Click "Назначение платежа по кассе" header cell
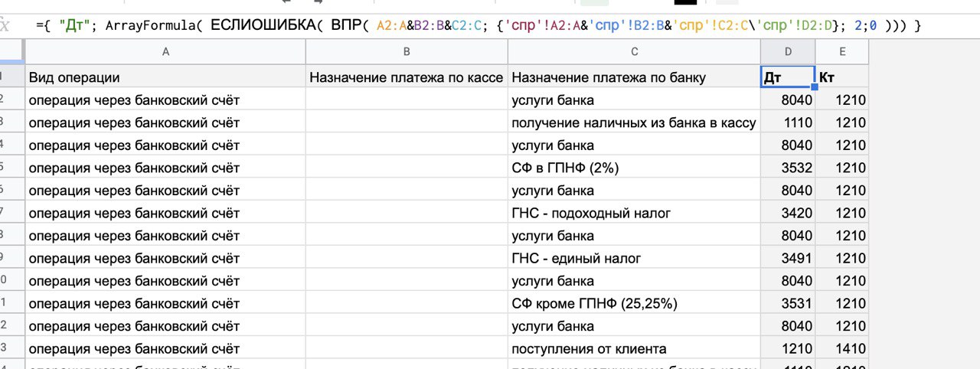 coord(407,77)
